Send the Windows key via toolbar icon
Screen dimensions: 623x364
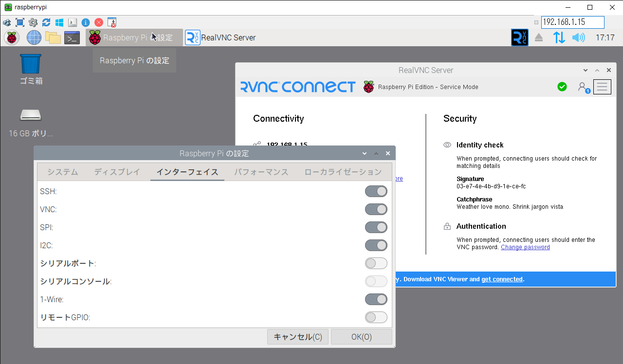point(59,22)
